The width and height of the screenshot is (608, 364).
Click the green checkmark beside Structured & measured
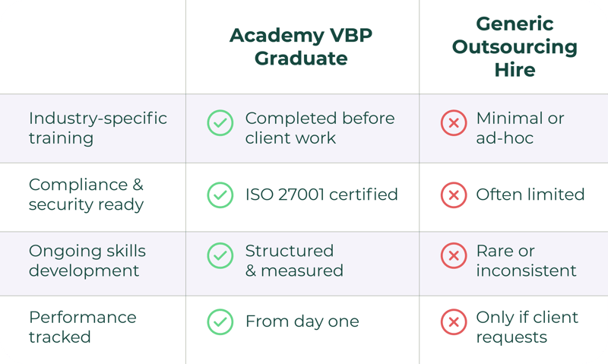[x=220, y=256]
